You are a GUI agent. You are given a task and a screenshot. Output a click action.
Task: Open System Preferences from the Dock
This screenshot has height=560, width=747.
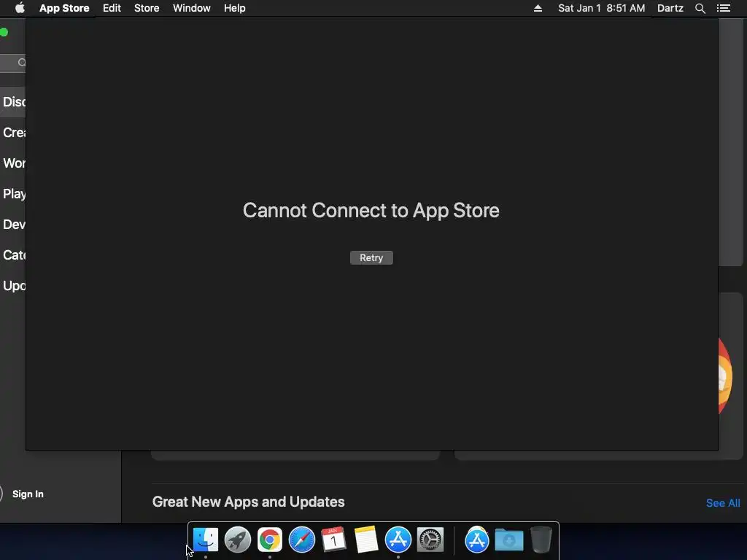430,540
